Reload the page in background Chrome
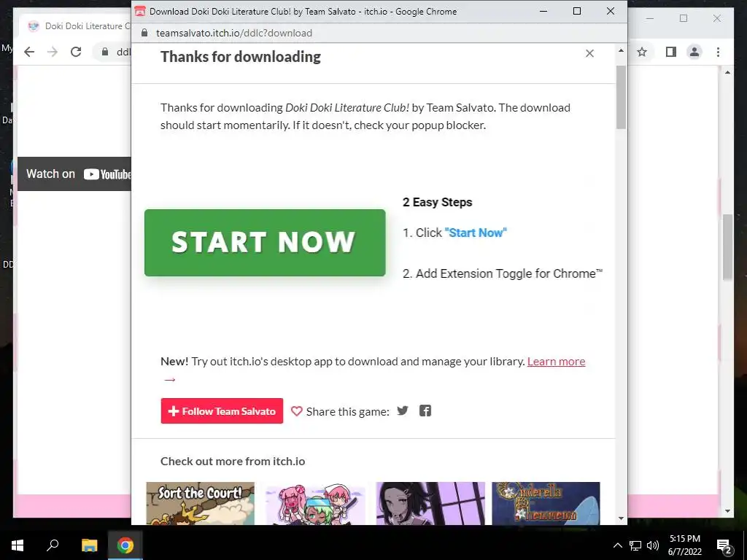 76,52
